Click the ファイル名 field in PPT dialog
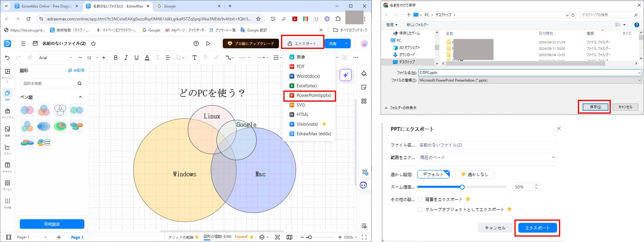Screen dimensions: 644x242 [x=487, y=145]
